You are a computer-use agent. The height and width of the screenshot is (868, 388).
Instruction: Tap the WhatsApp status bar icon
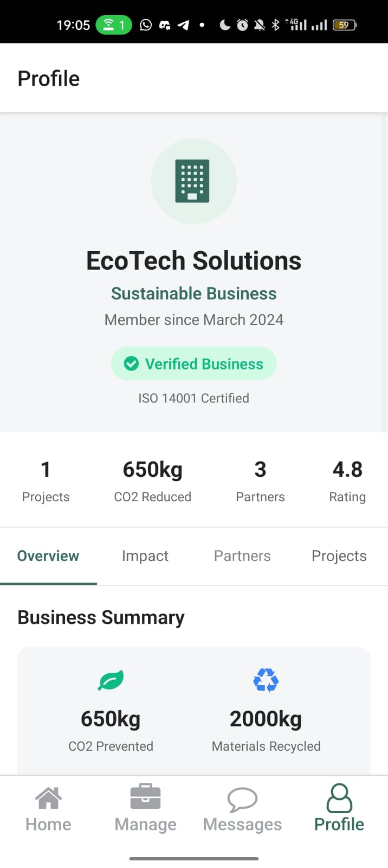[146, 25]
